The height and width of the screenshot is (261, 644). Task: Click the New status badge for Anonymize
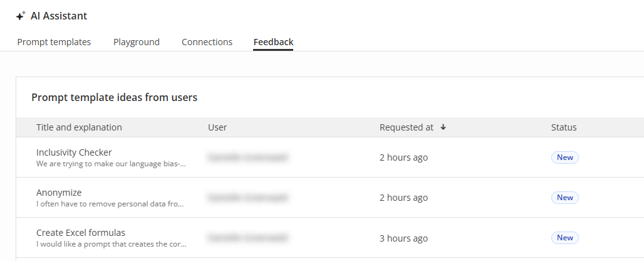pyautogui.click(x=564, y=198)
